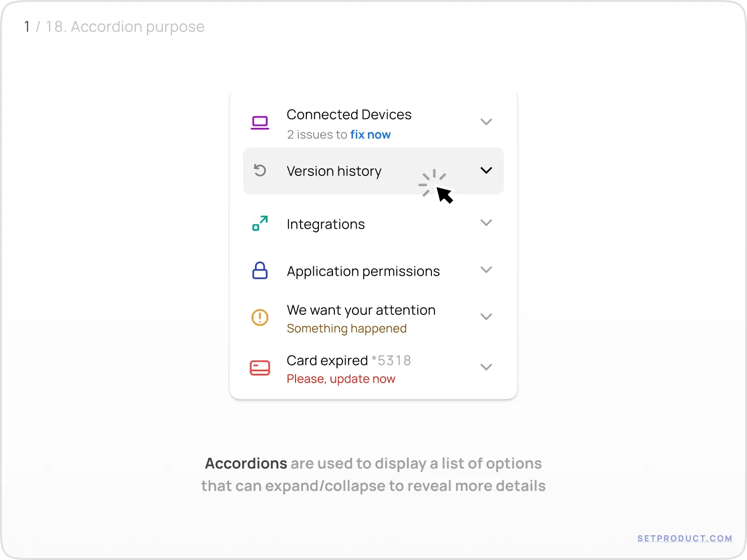Select the 'Connected Devices' title
The height and width of the screenshot is (560, 747).
tap(349, 114)
